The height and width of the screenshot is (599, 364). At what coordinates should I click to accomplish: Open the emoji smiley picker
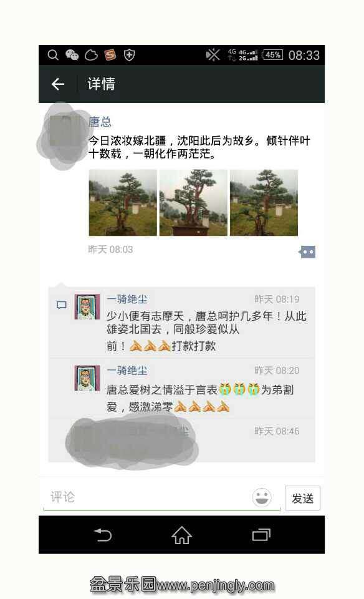tap(262, 497)
